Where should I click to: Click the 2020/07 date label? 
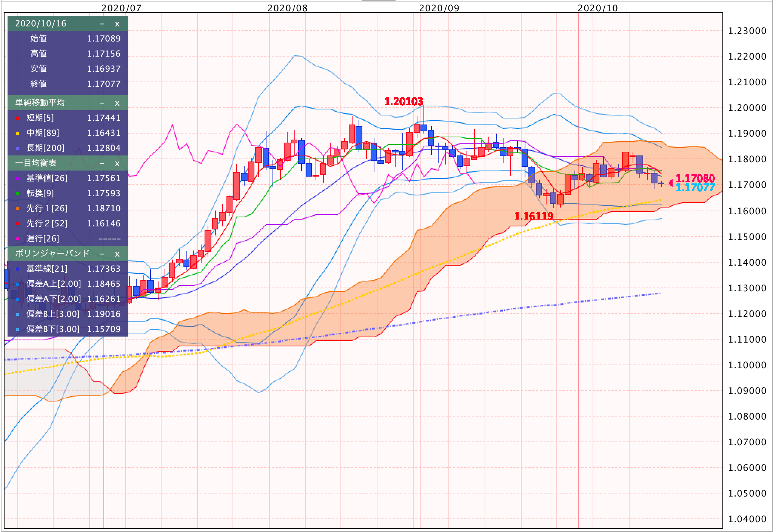pyautogui.click(x=122, y=8)
